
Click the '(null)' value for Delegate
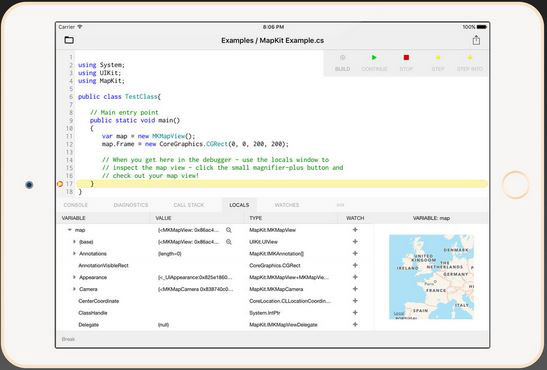pos(163,325)
